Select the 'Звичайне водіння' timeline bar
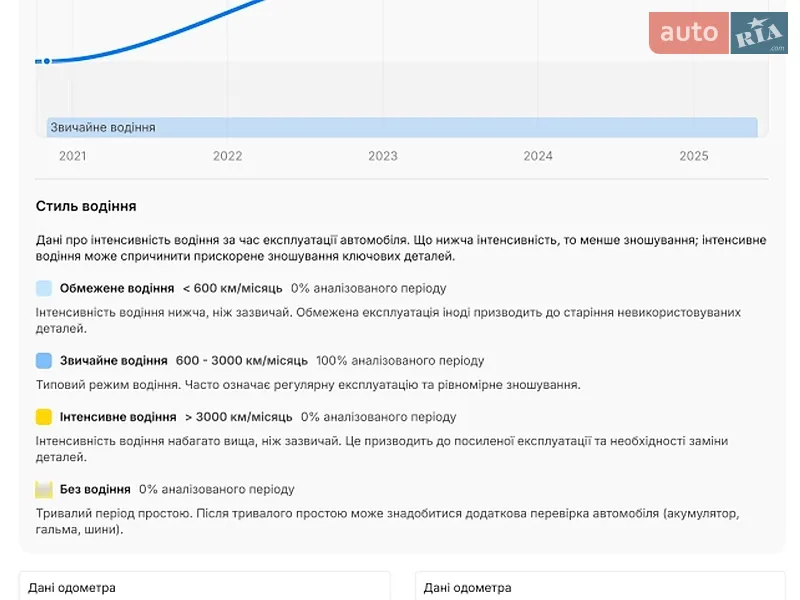 [402, 127]
